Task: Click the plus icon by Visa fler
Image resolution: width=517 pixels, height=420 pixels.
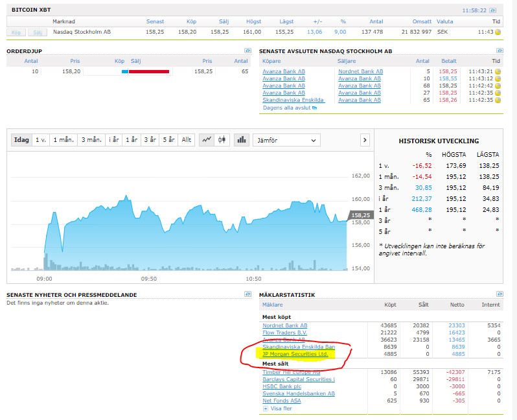Action: pyautogui.click(x=266, y=408)
